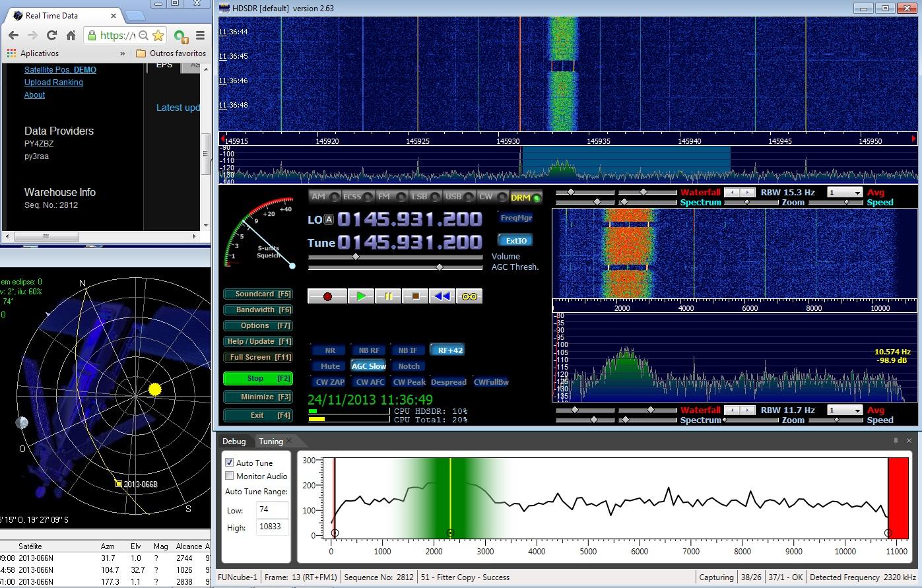Switch to the Tuning tab

click(271, 441)
